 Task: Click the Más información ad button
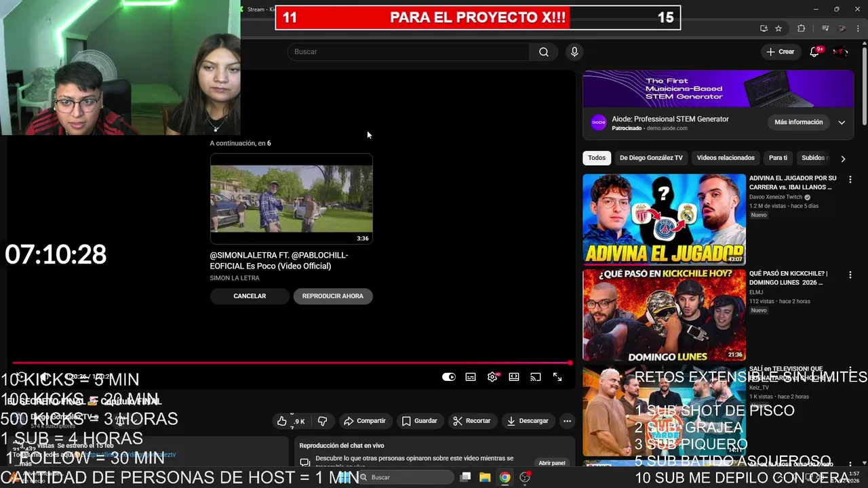click(x=799, y=122)
